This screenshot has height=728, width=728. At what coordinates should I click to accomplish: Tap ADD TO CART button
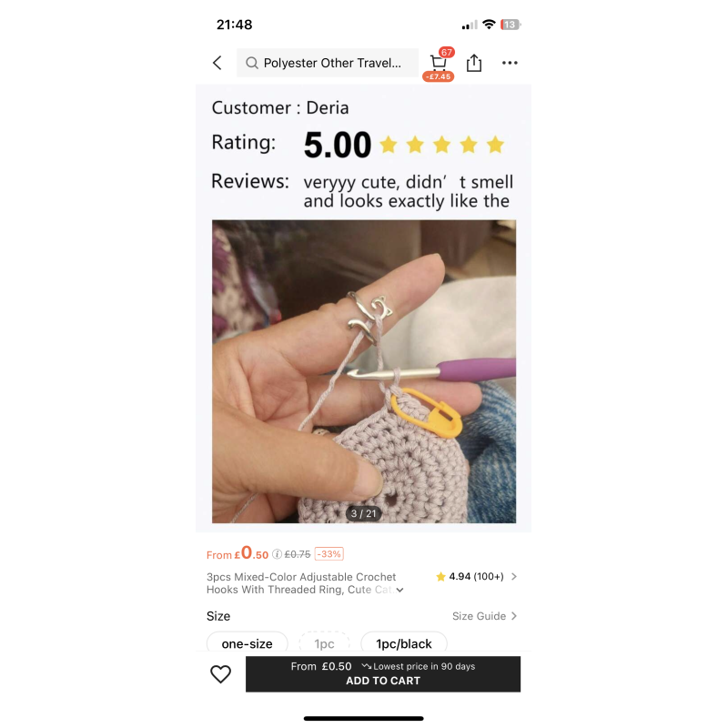tap(383, 674)
